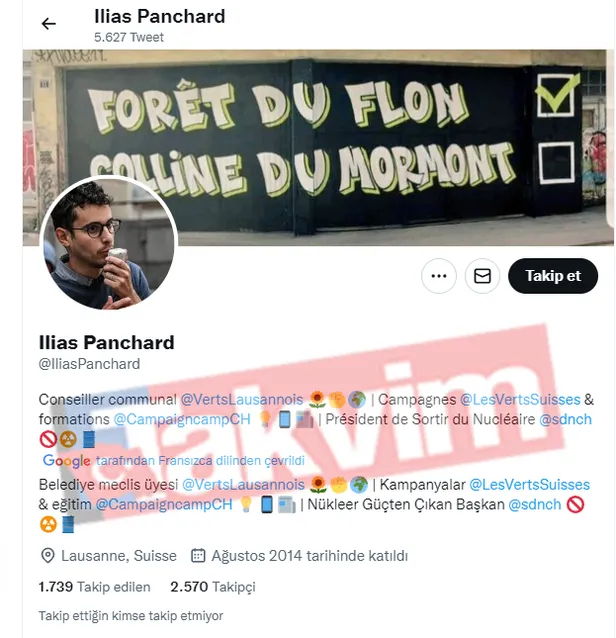
Task: Send a direct message via envelope icon
Action: click(x=482, y=276)
